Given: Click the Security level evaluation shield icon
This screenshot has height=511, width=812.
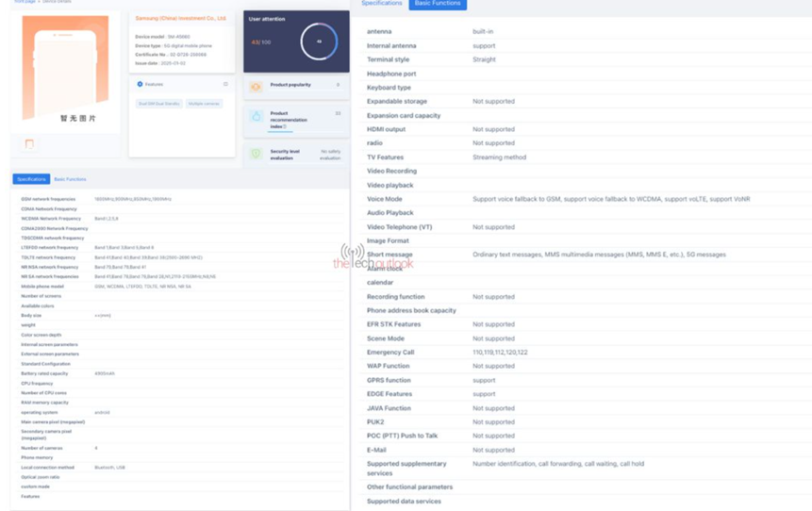Looking at the screenshot, I should coord(256,154).
